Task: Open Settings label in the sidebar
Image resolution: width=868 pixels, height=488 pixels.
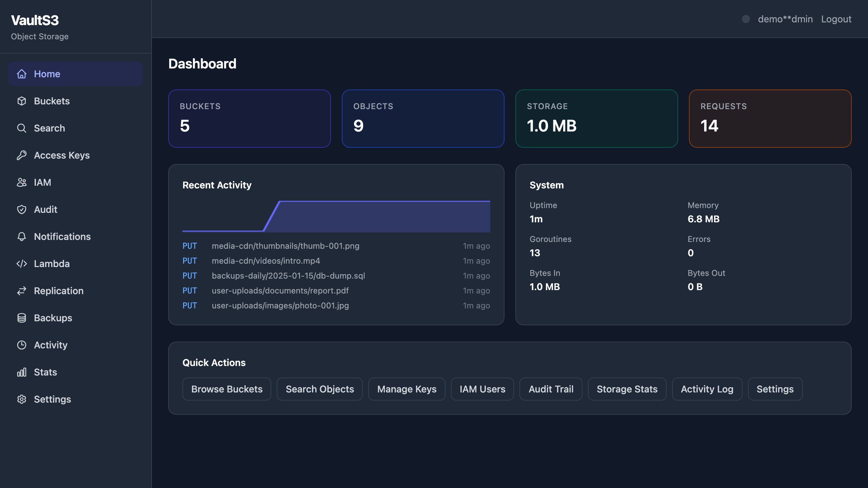Action: (x=53, y=399)
